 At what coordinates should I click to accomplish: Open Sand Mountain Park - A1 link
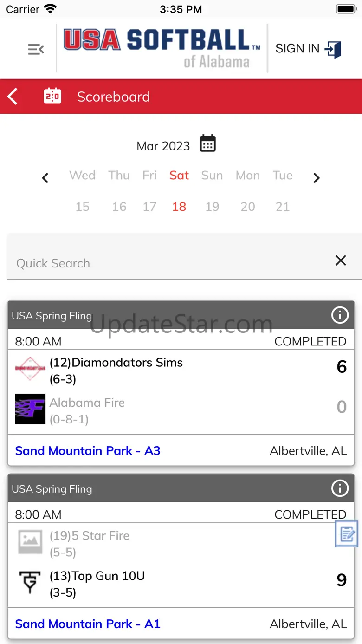pos(88,624)
